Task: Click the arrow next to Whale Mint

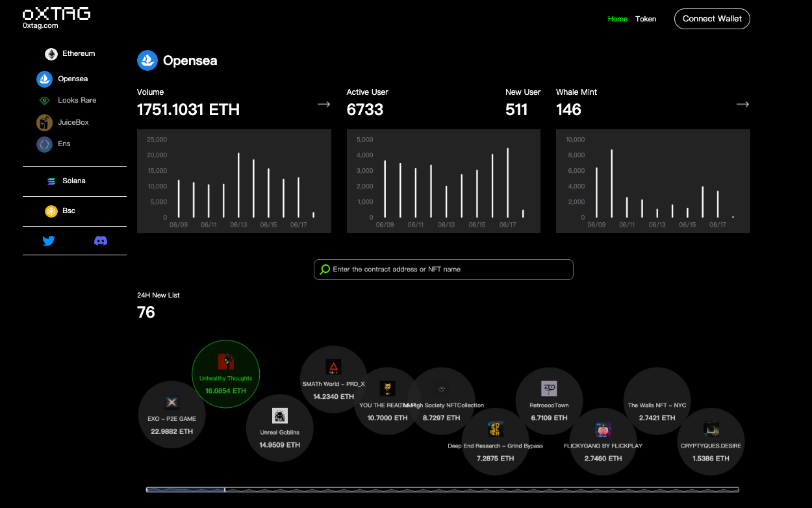Action: 742,104
